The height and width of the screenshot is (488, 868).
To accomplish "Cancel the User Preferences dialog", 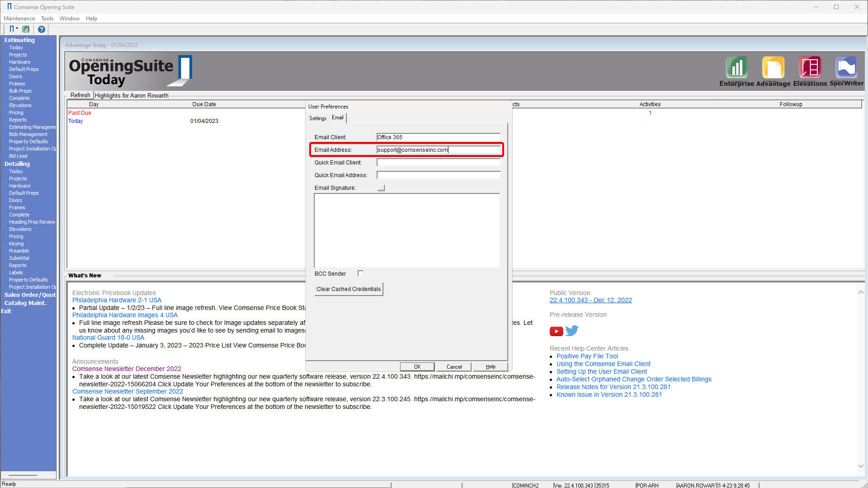I will tap(454, 366).
